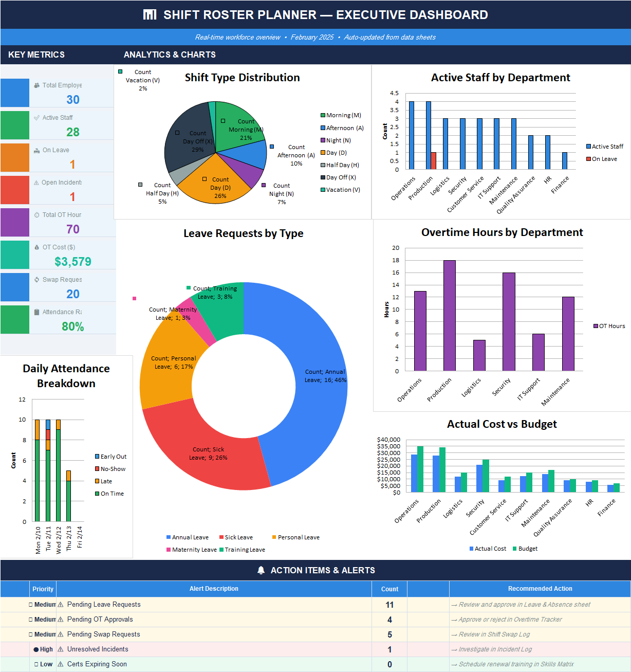Click the checkmark icon beside Active Staff
The height and width of the screenshot is (672, 631).
(36, 118)
